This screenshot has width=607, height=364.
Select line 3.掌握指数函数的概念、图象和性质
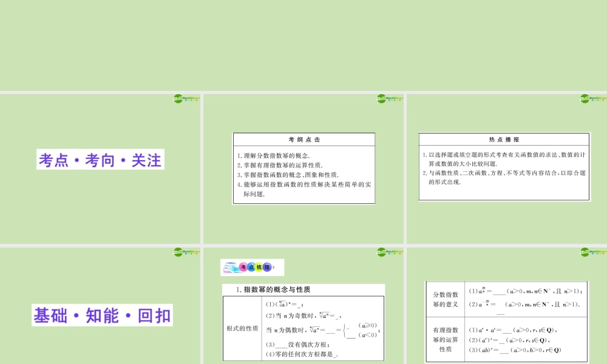point(288,175)
